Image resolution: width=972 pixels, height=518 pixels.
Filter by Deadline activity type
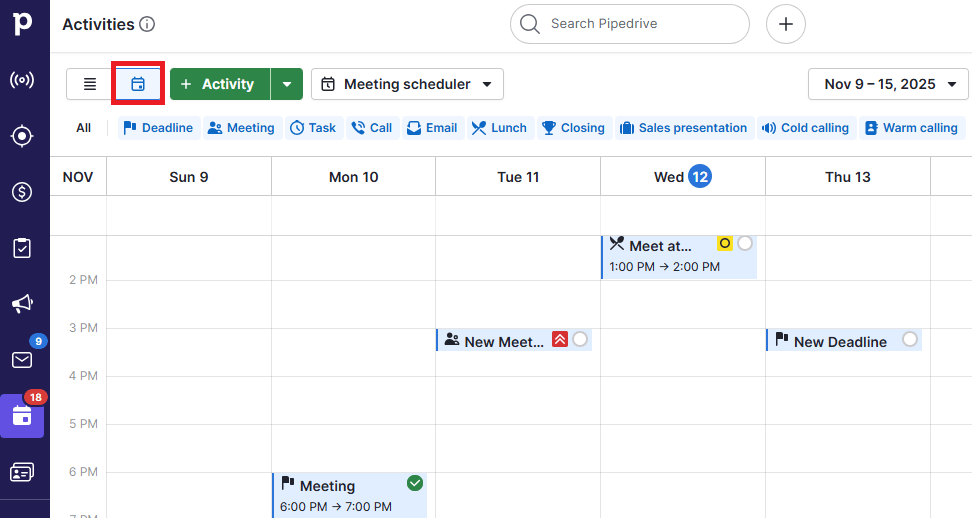[159, 128]
